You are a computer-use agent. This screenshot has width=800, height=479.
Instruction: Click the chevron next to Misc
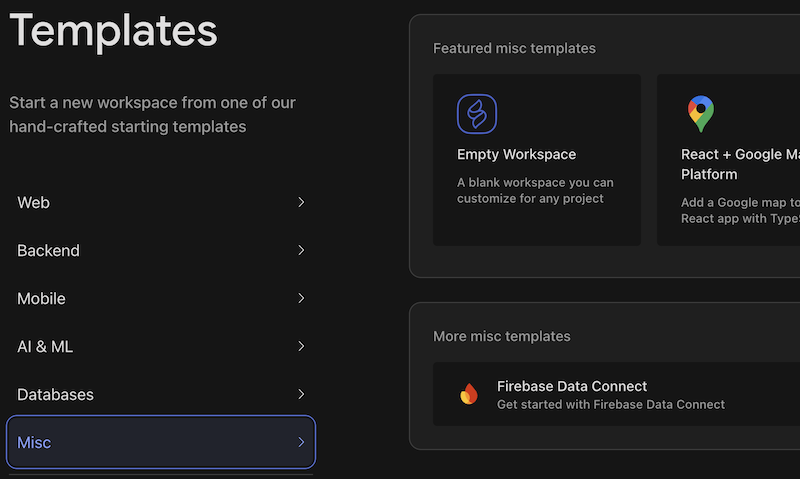[301, 442]
